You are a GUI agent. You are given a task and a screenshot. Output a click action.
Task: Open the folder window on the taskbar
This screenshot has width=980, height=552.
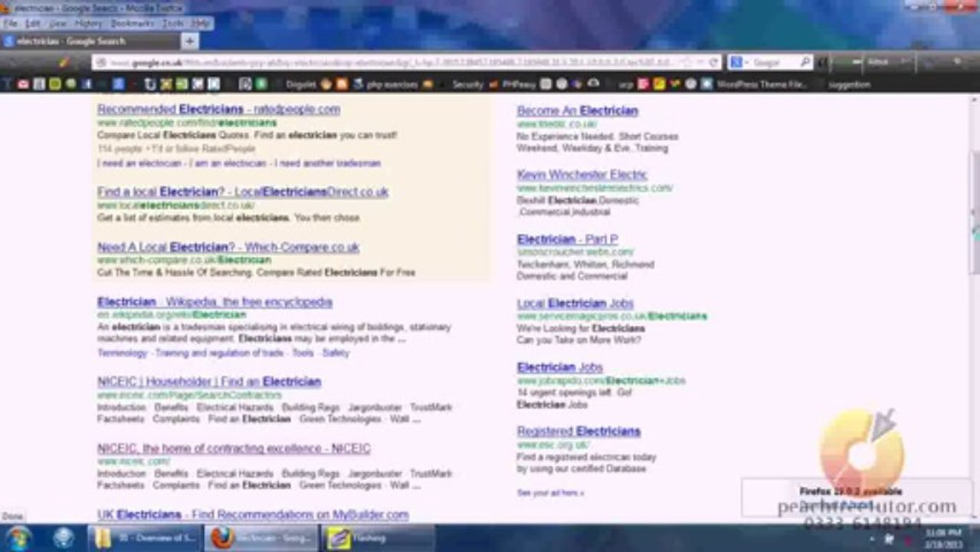[144, 538]
